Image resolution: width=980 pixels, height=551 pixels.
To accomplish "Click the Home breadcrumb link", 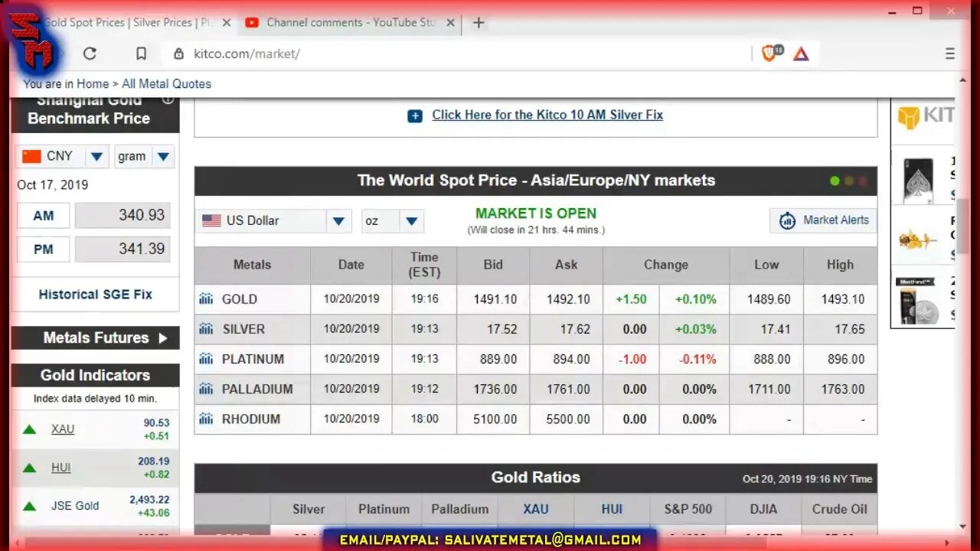I will [93, 83].
